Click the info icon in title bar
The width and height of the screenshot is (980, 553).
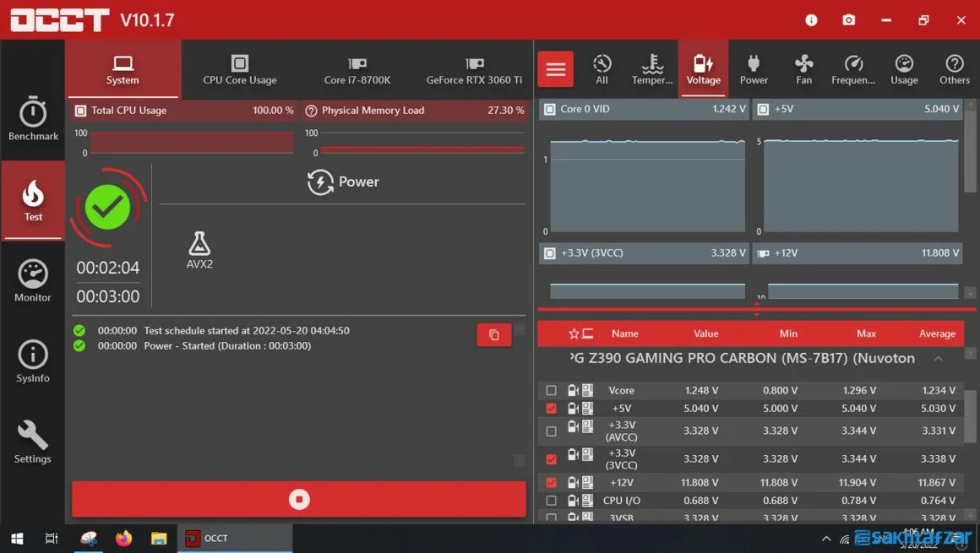(x=811, y=20)
